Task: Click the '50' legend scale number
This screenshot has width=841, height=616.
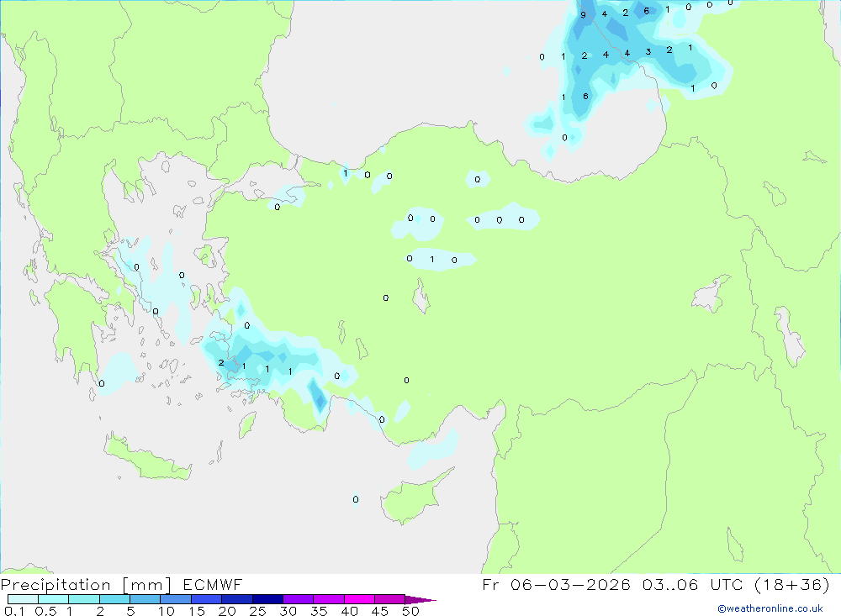Action: point(410,611)
